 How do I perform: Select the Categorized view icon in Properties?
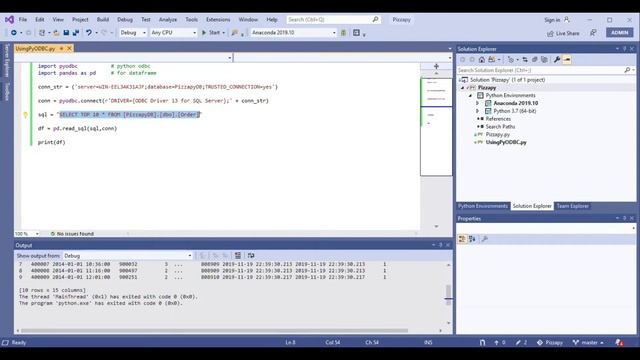(x=462, y=239)
